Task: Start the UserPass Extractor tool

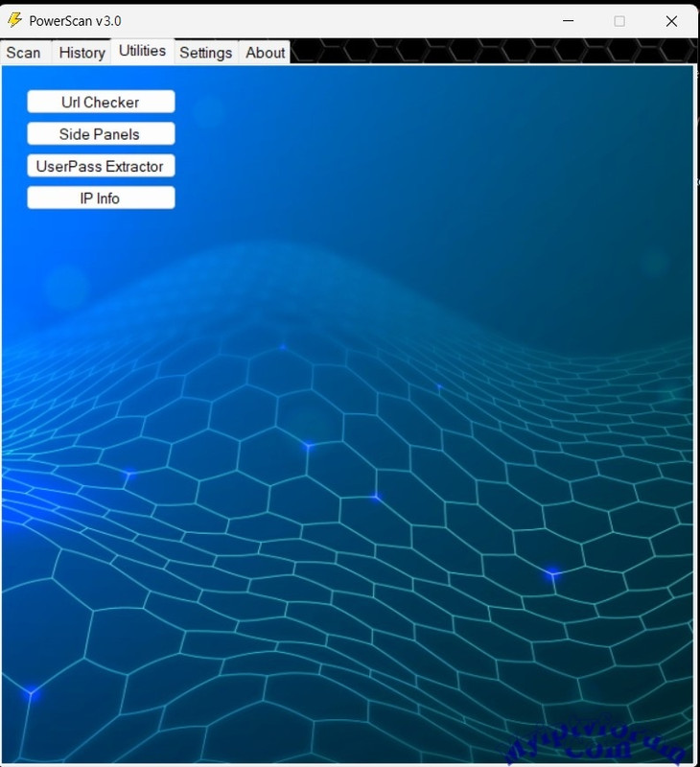Action: 101,166
